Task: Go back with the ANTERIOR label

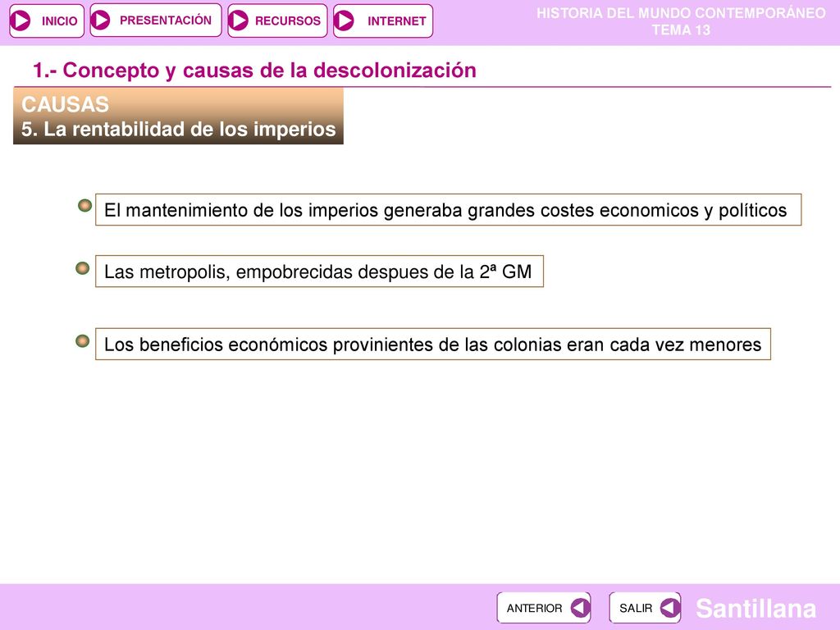Action: pos(534,608)
